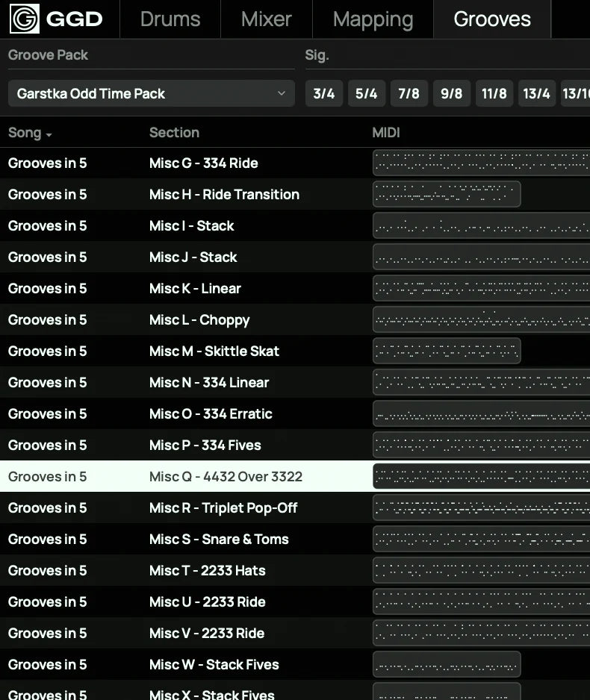Pick the Misc R - Triplet Pop-Off row

(223, 508)
